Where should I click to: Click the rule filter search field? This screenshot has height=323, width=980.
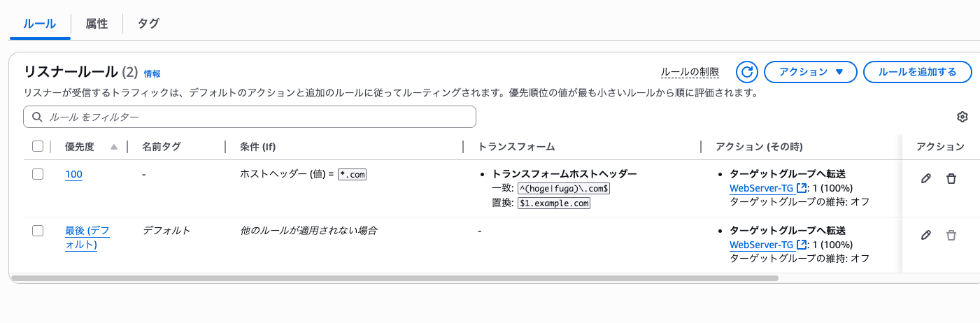250,117
